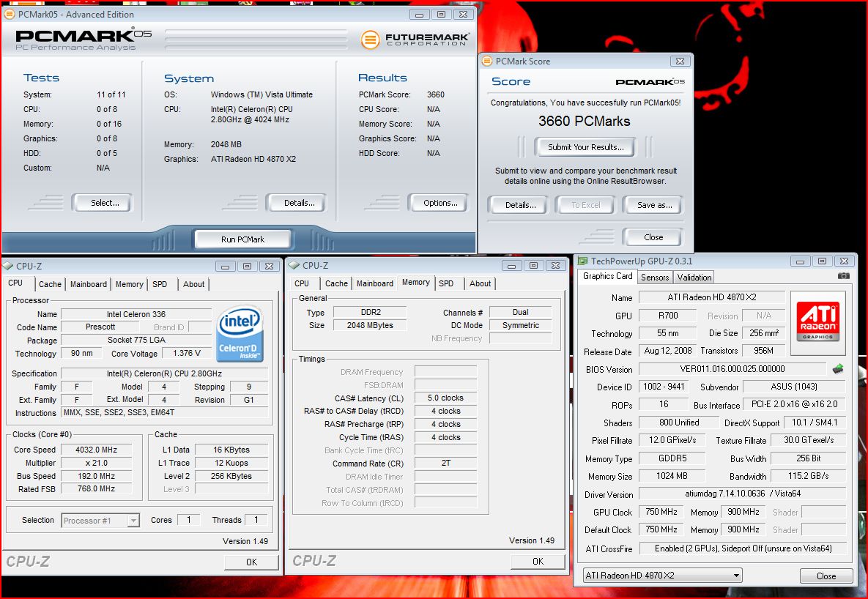Click Close button in PCMark Score
The height and width of the screenshot is (599, 868).
point(653,237)
